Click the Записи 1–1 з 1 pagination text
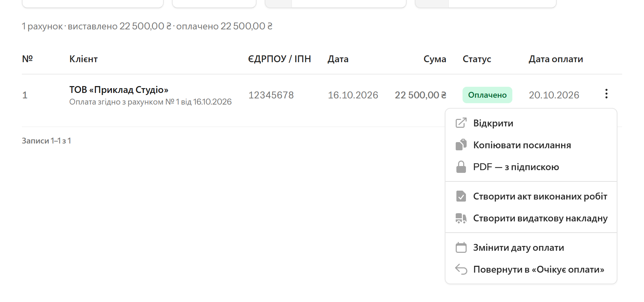644x302 pixels. pos(46,141)
